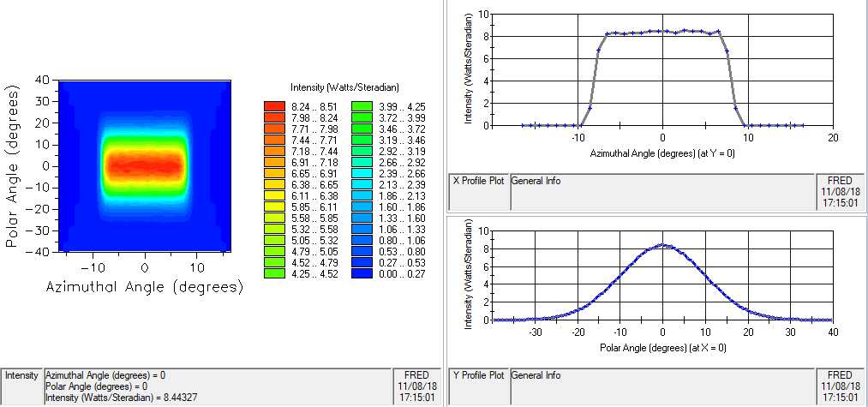Pick the yellow 5.85 .. 6.11 legend swatch
This screenshot has height=407, width=868.
point(273,207)
